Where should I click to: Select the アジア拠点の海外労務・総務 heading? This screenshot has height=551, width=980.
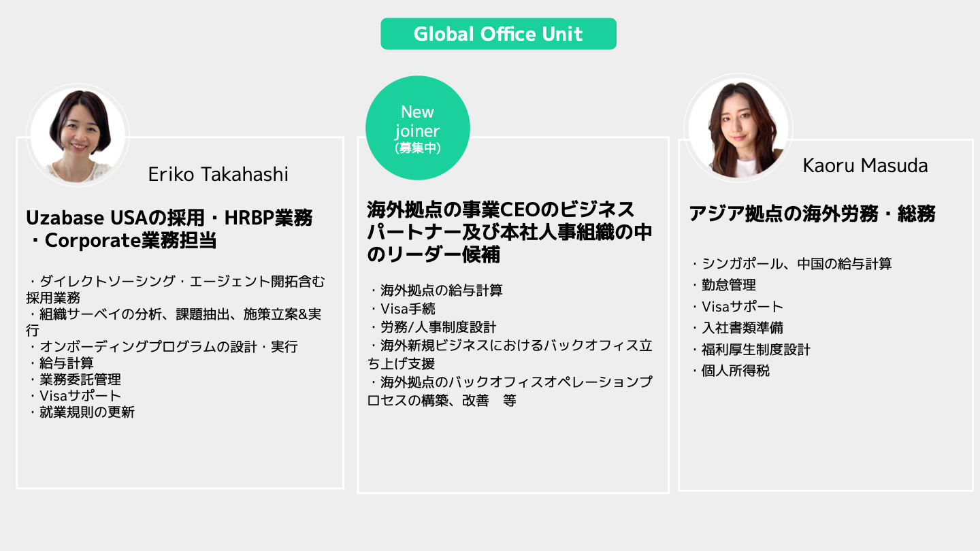pyautogui.click(x=815, y=214)
